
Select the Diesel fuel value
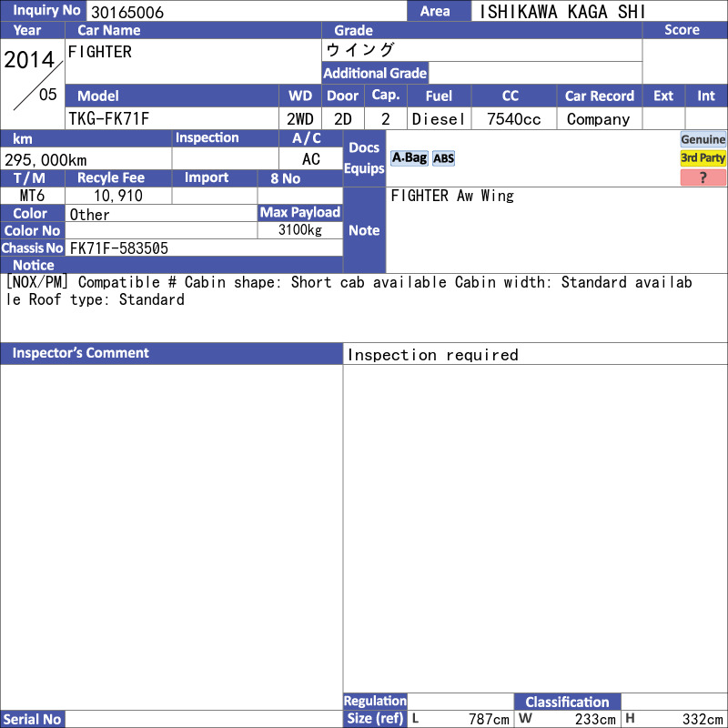[439, 119]
